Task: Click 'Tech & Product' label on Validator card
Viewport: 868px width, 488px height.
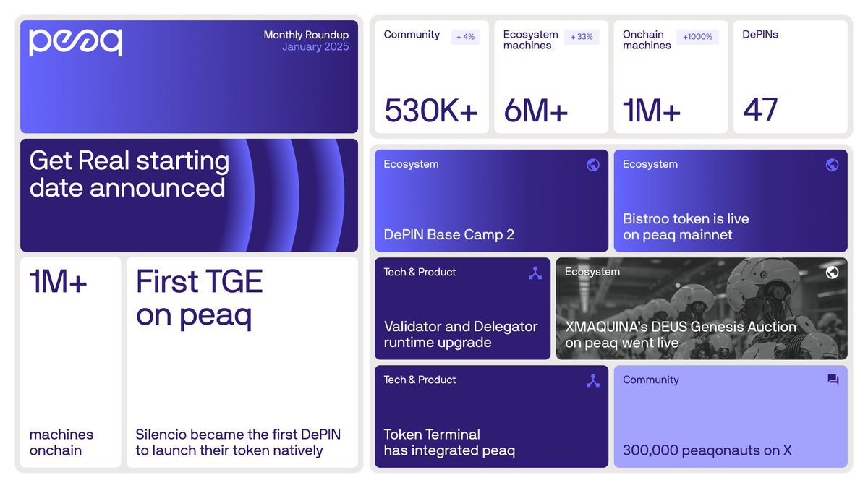Action: 420,273
